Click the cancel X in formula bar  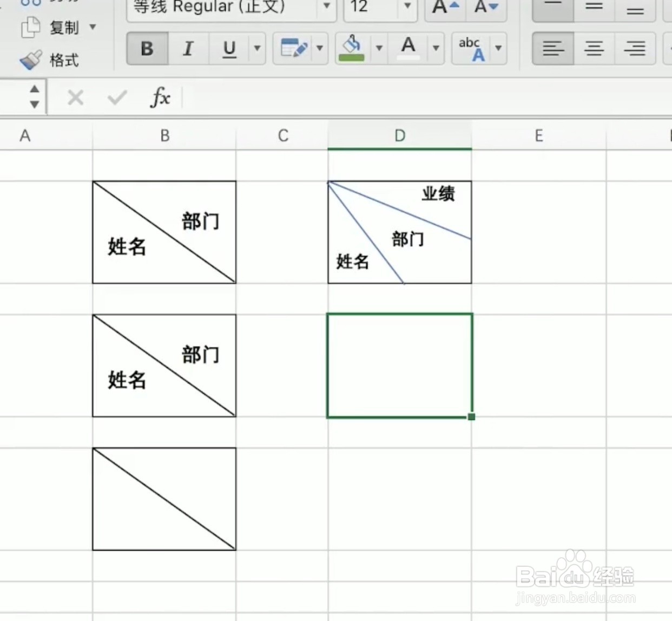pyautogui.click(x=75, y=97)
